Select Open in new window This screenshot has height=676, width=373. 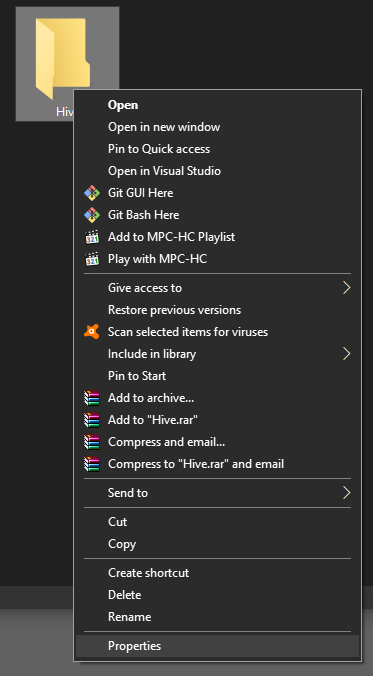coord(217,127)
